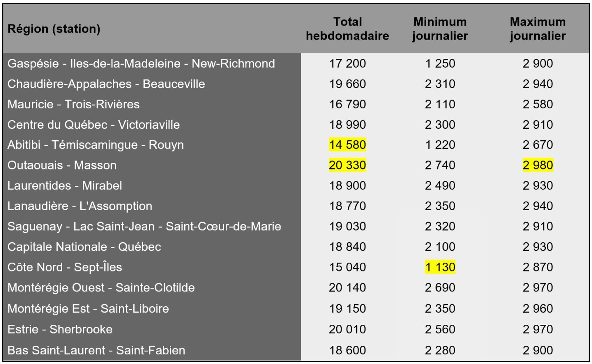Viewport: 592px width, 364px height.
Task: Select the highlighted 14 580 cell
Action: 347,145
